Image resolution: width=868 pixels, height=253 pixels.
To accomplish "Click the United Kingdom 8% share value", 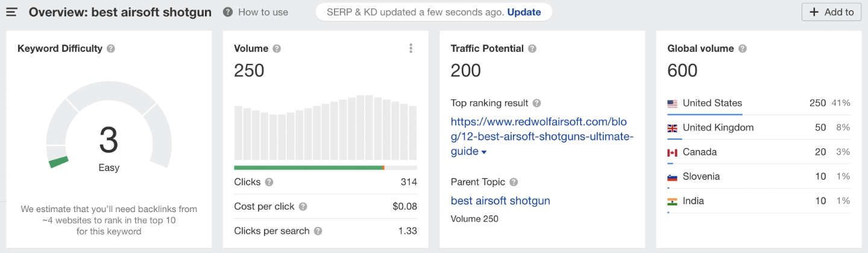I will pyautogui.click(x=843, y=128).
